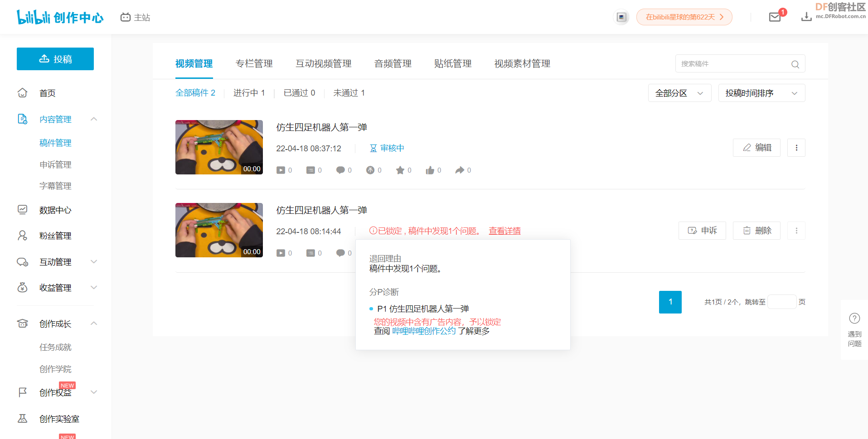Viewport: 868px width, 439px height.
Task: Click the 数据中心 chart icon
Action: (22, 209)
